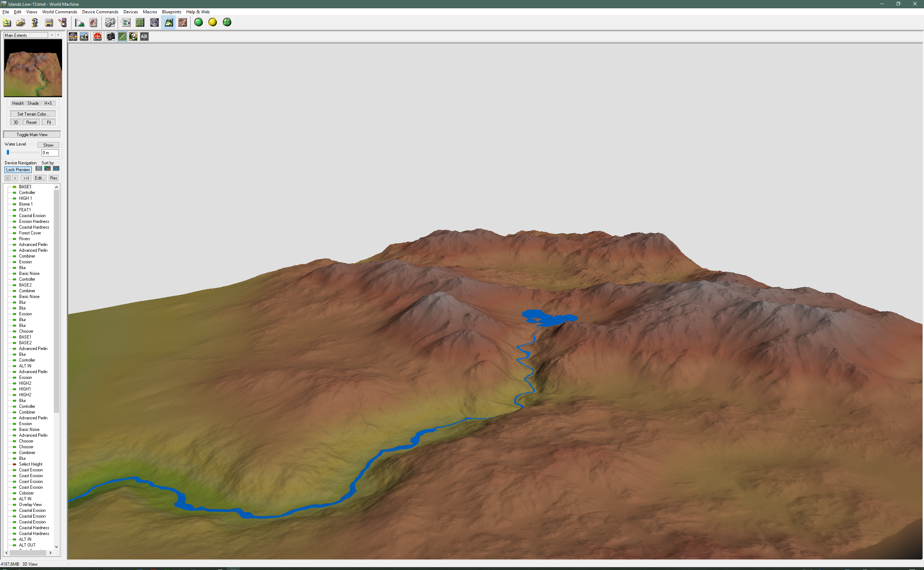Click the Fit preview button
Viewport: 924px width, 570px height.
pyautogui.click(x=49, y=122)
